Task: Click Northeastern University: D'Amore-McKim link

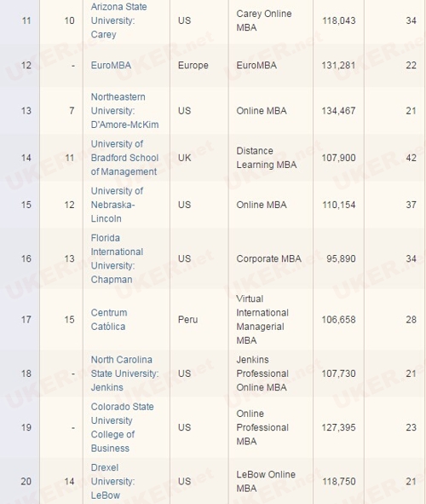Action: pyautogui.click(x=124, y=111)
